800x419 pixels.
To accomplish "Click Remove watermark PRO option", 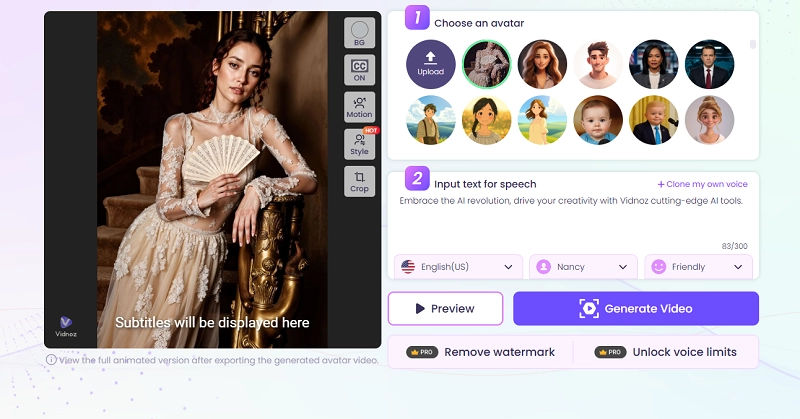I will point(478,352).
